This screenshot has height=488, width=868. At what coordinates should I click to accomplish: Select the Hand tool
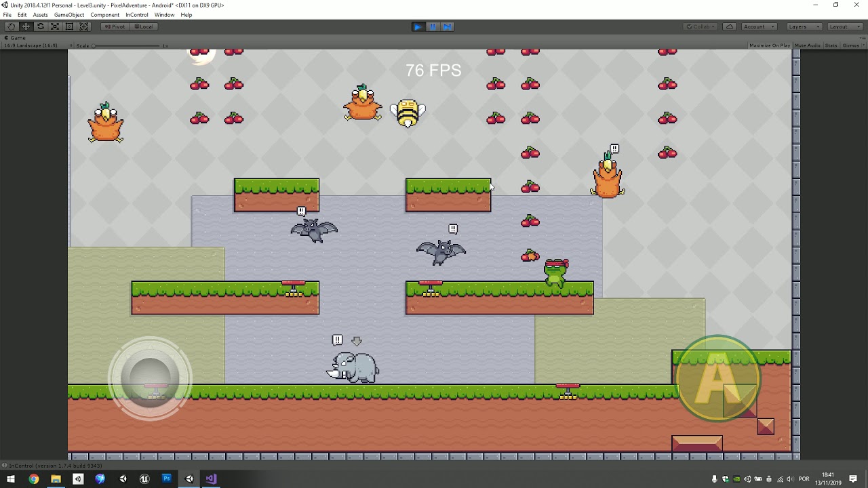pos(12,26)
